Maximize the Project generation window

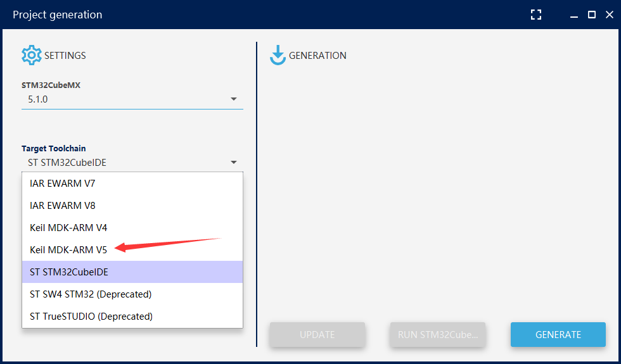592,15
